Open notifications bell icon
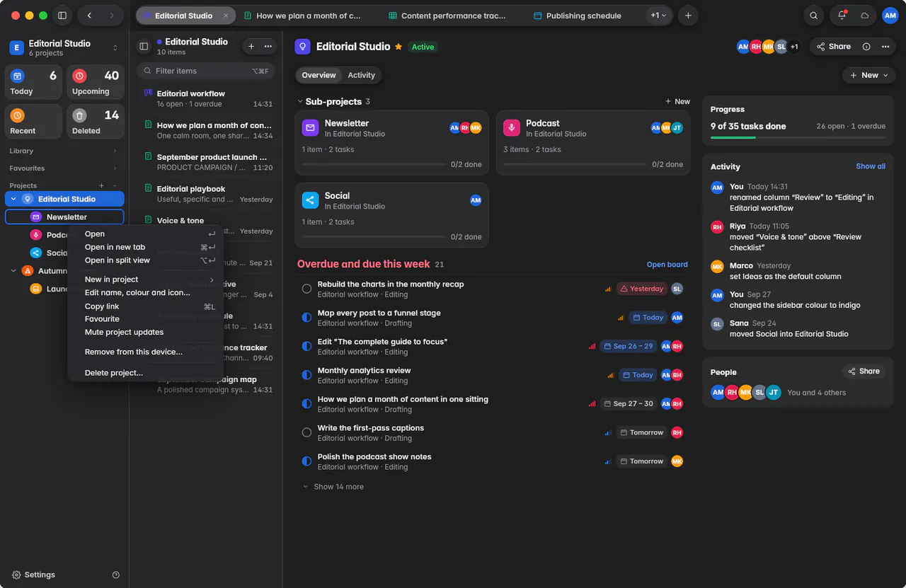The image size is (906, 588). (842, 16)
